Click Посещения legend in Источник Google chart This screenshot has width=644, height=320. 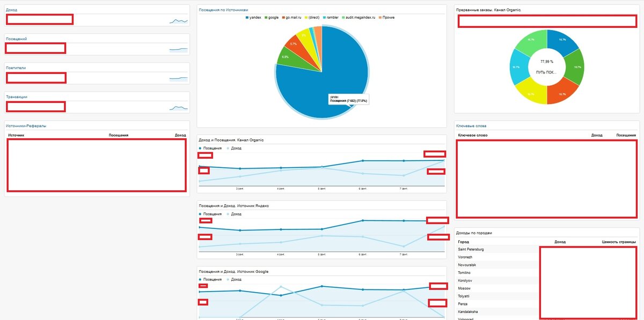211,279
